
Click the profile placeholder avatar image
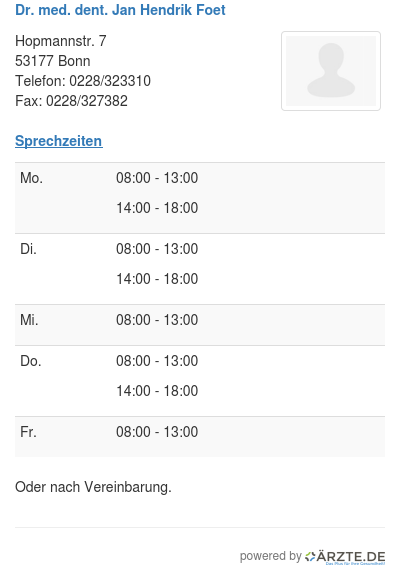pyautogui.click(x=331, y=71)
